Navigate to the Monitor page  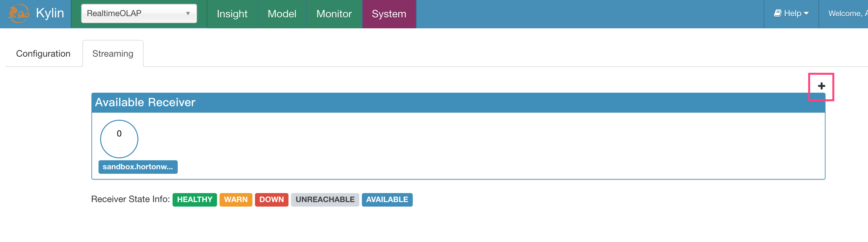click(334, 14)
